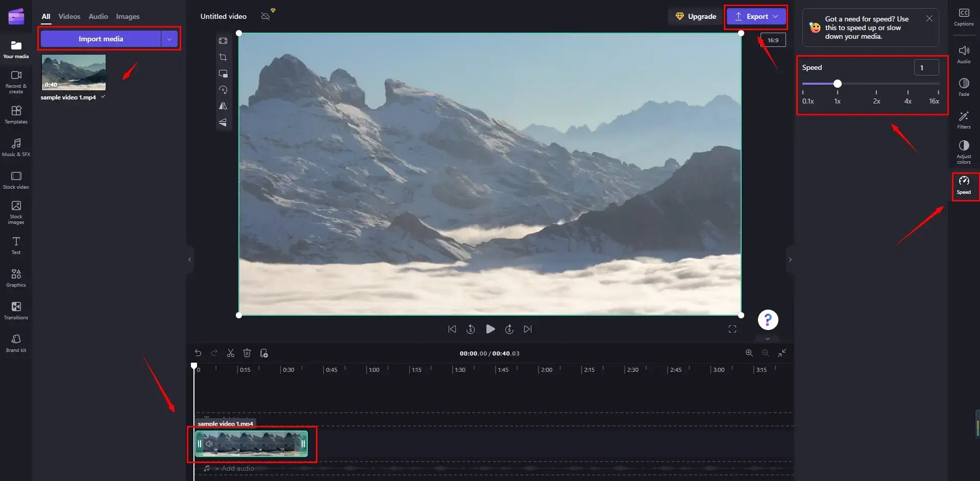Viewport: 980px width, 481px height.
Task: Click the Speed slider handle
Action: pos(837,84)
